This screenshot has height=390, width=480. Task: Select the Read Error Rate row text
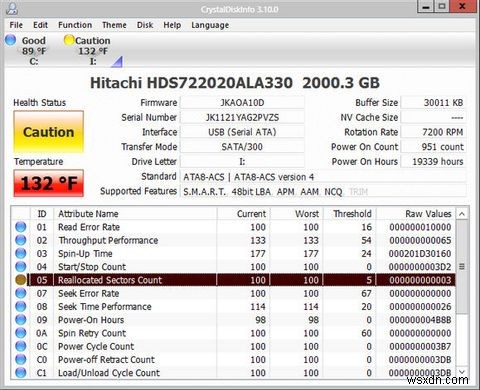click(x=89, y=227)
